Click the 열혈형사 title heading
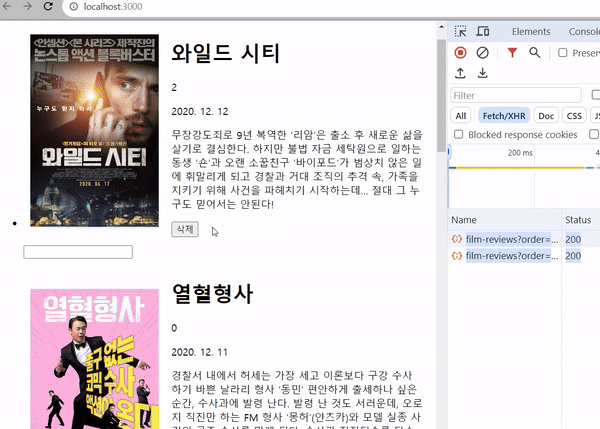The width and height of the screenshot is (600, 429). pos(212,294)
